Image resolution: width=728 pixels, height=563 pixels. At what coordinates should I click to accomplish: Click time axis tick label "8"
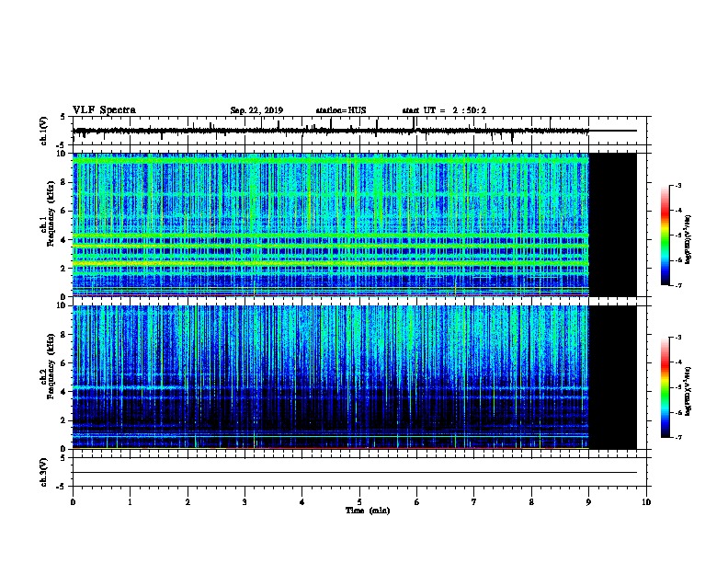point(531,502)
